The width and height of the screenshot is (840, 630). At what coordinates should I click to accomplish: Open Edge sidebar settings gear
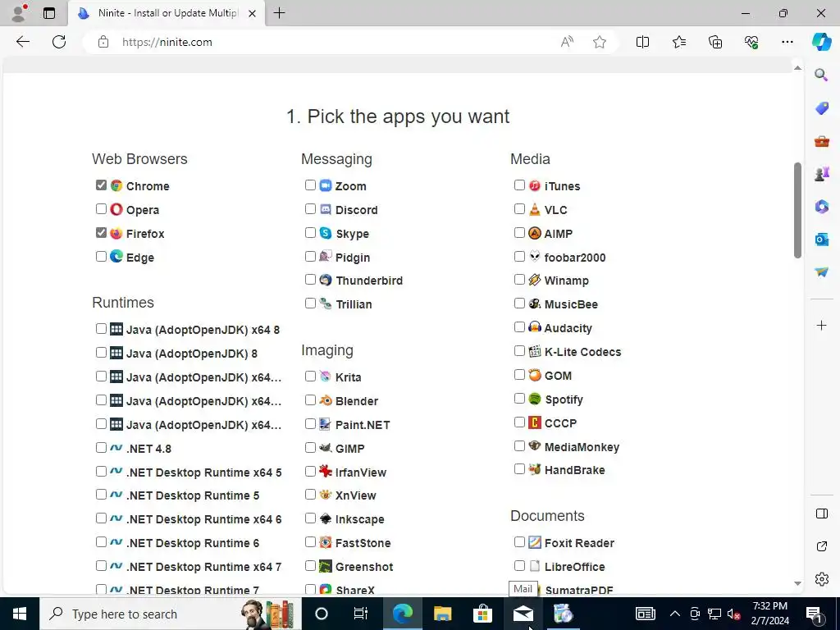pyautogui.click(x=821, y=579)
